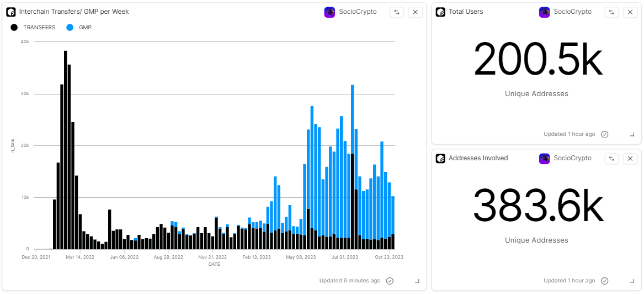Close the Interchain Transfers chart panel
This screenshot has height=294, width=644.
415,12
